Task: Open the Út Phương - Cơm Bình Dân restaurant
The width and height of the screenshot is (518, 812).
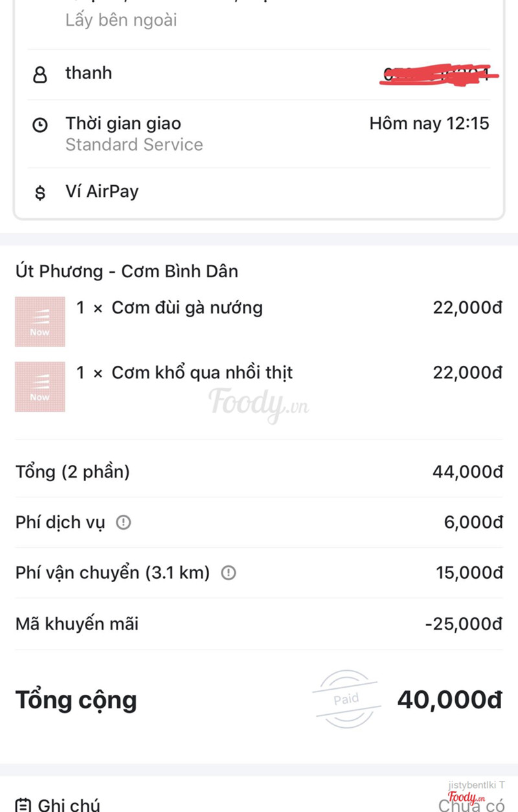Action: coord(127,271)
